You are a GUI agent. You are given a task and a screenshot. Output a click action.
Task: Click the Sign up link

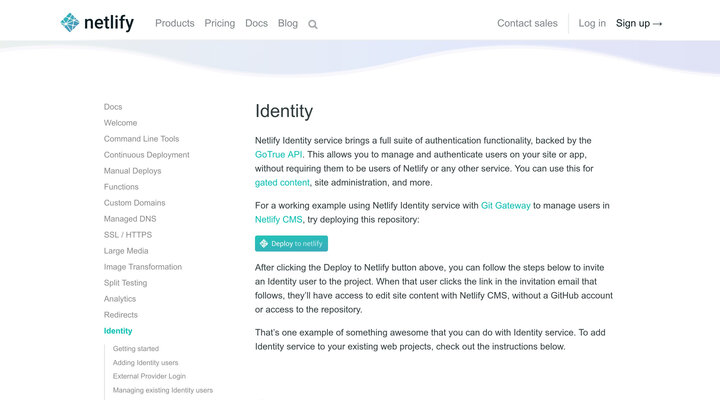(x=639, y=23)
